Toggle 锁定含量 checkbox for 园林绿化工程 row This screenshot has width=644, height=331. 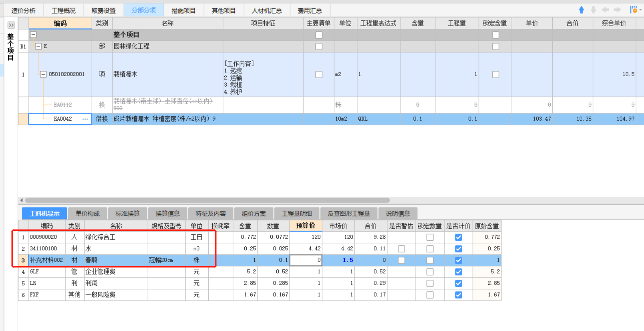point(495,46)
